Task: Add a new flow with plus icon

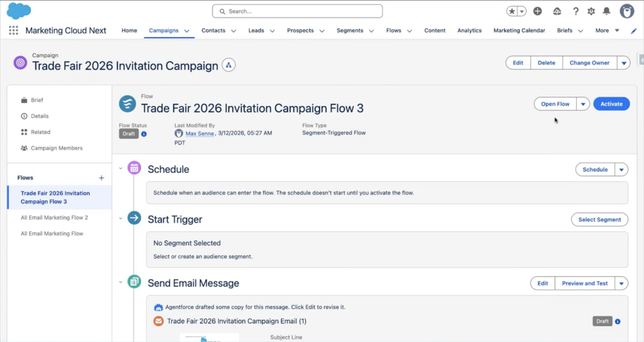Action: (101, 178)
